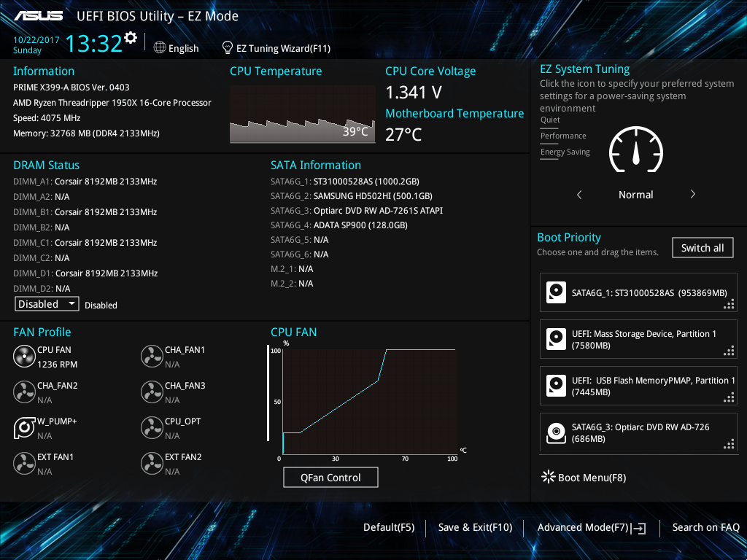Click the ASUS logo
Screen dimensions: 747x560
pyautogui.click(x=38, y=16)
